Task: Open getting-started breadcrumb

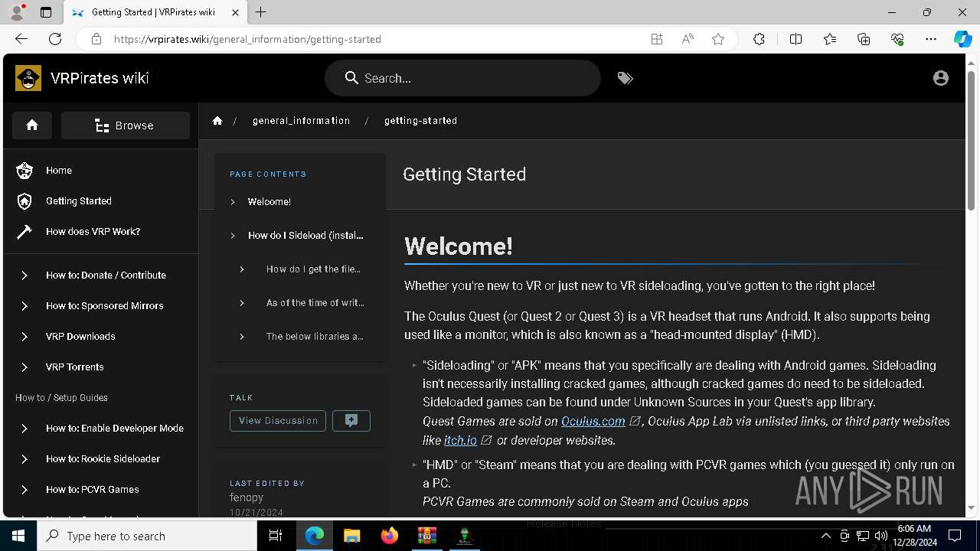Action: [420, 121]
